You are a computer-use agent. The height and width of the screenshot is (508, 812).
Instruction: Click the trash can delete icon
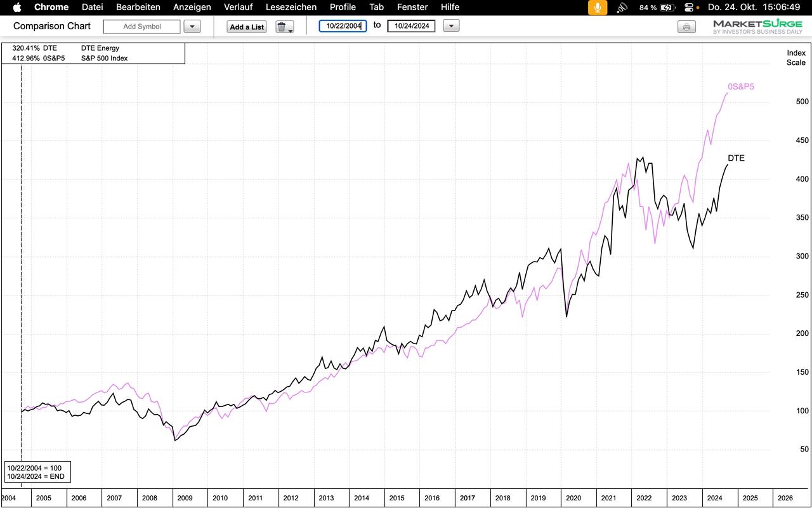(x=283, y=27)
